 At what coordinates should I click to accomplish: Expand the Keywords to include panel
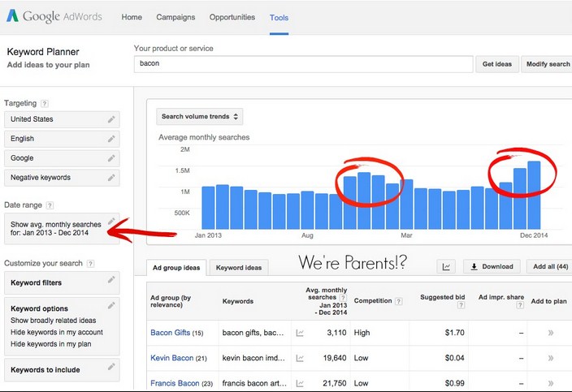pyautogui.click(x=62, y=370)
